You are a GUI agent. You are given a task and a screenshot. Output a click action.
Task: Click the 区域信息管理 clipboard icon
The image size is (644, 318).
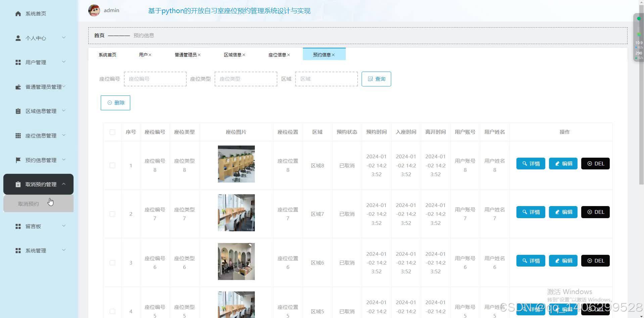[18, 111]
